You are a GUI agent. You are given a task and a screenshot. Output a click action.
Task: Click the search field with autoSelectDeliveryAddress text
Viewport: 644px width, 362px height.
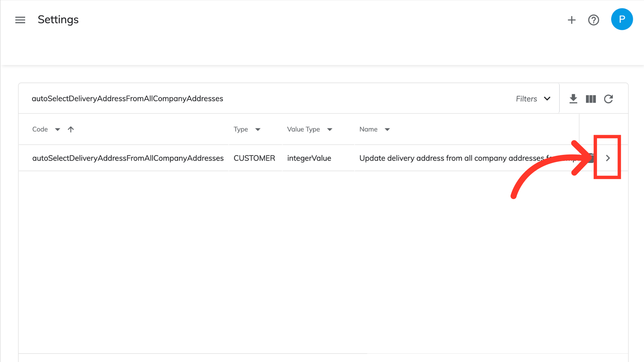click(127, 99)
